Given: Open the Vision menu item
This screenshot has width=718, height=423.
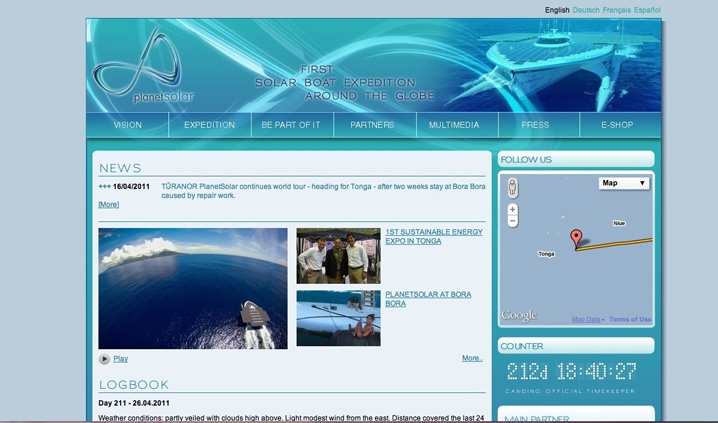Looking at the screenshot, I should (128, 125).
